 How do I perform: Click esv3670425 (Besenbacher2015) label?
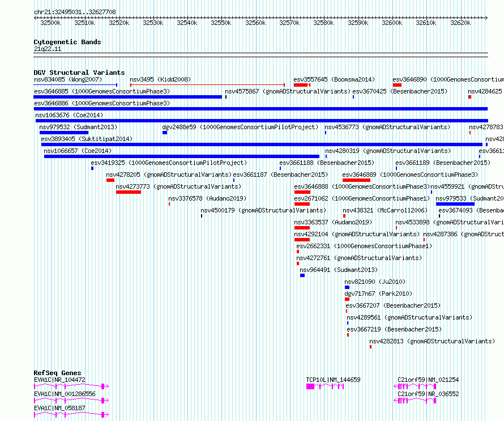[400, 91]
